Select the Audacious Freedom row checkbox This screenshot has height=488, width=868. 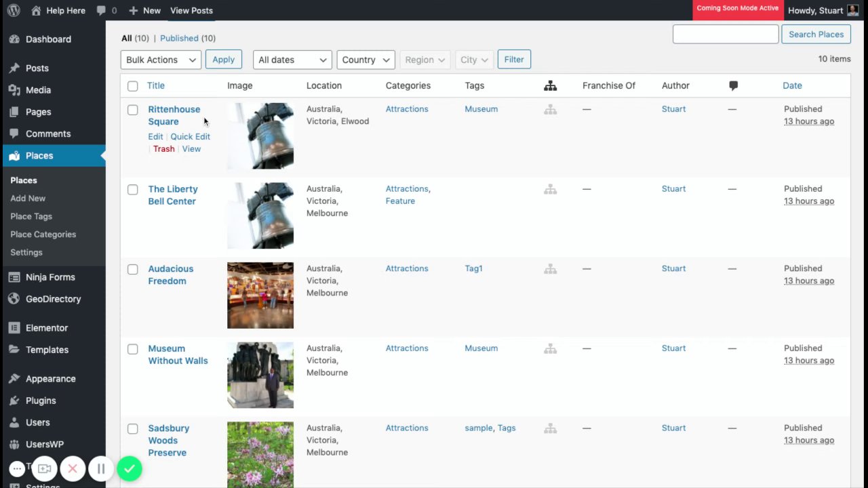(x=133, y=269)
